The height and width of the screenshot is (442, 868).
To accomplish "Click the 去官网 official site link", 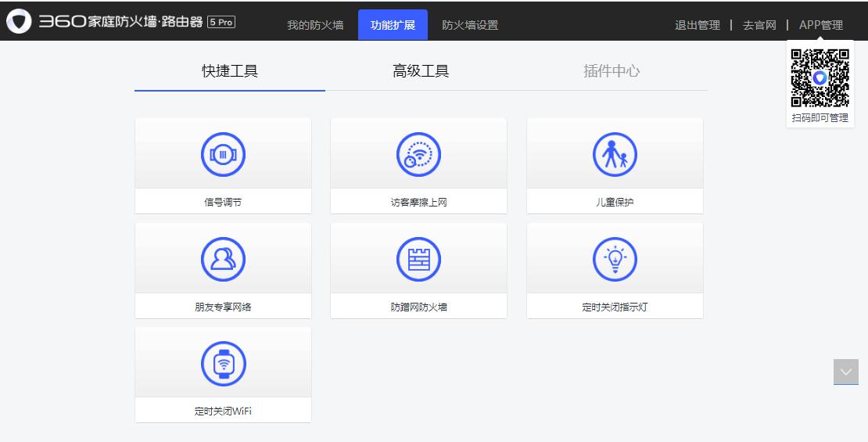I will (x=759, y=25).
